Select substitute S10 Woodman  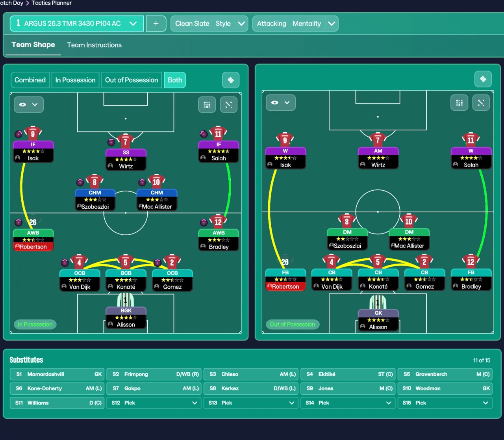click(x=445, y=388)
